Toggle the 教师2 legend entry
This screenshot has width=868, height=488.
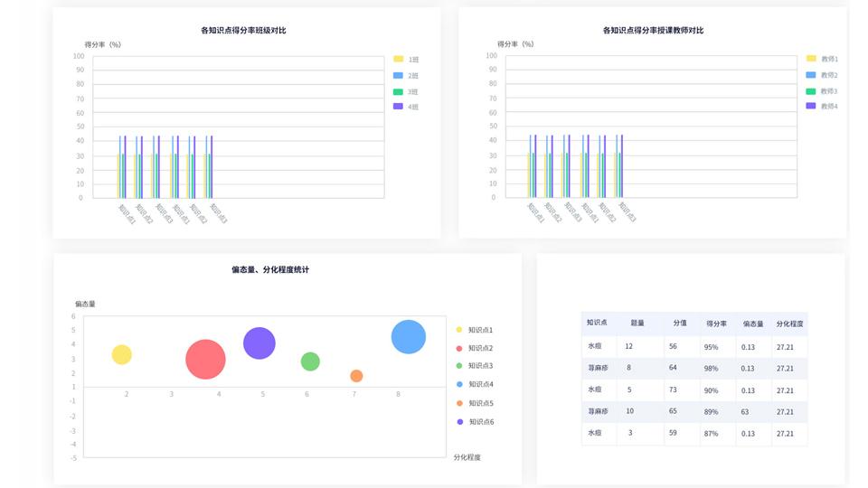(822, 75)
